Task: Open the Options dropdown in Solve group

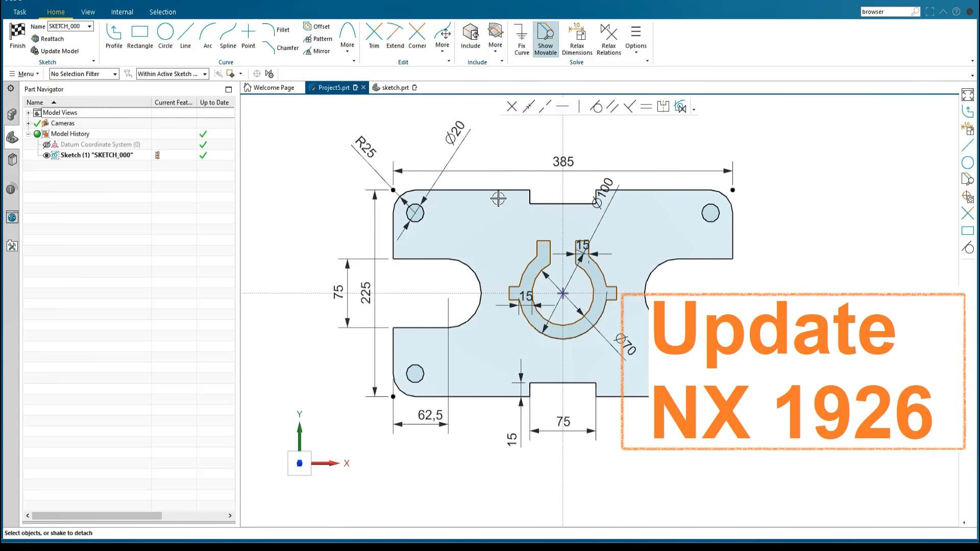Action: pos(635,39)
